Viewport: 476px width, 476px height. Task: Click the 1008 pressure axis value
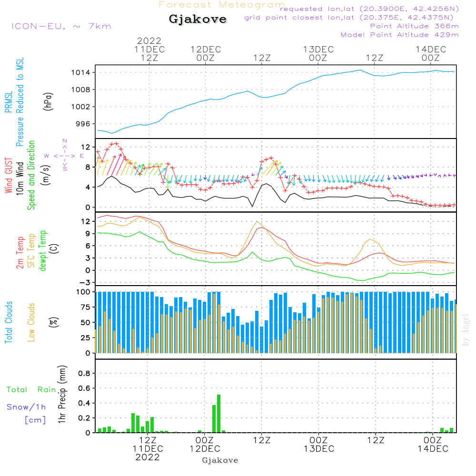[81, 89]
